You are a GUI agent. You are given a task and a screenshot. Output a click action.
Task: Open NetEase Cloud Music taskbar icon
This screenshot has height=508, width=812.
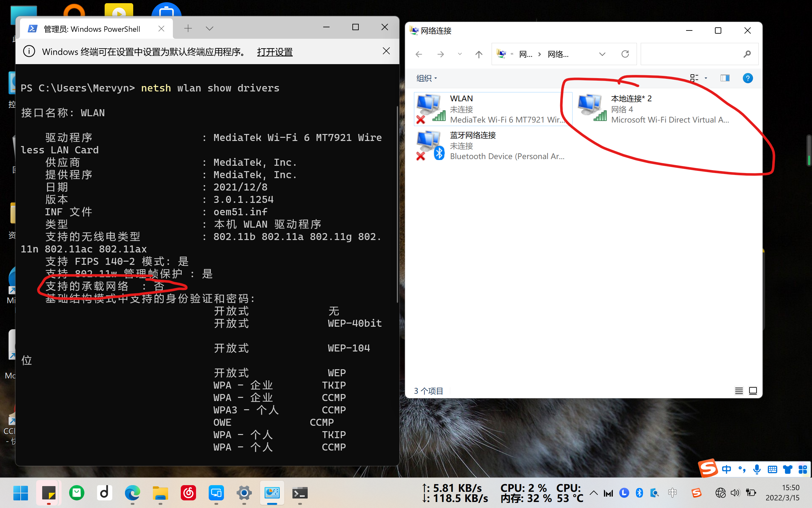(x=188, y=493)
